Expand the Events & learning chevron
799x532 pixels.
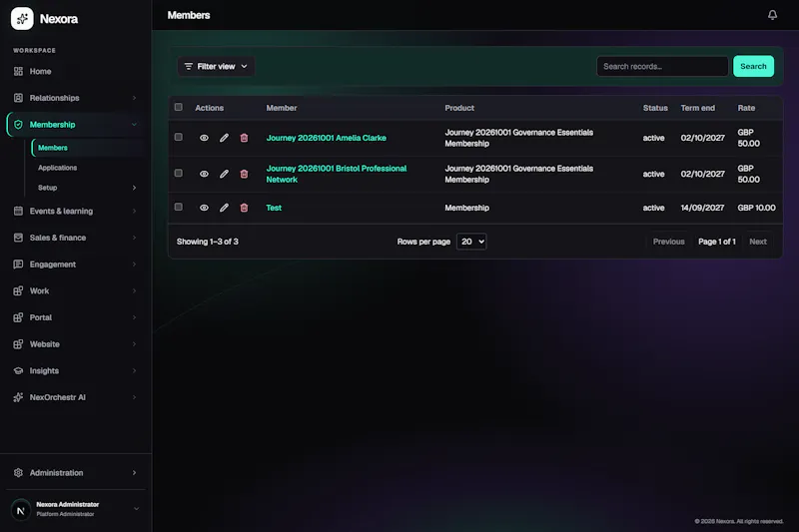pyautogui.click(x=134, y=211)
